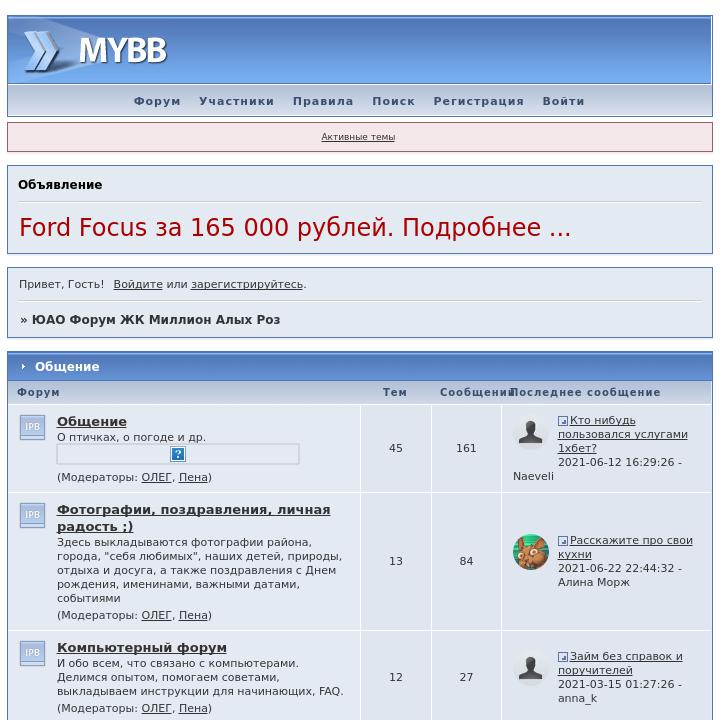
Task: Open the Участники menu item
Action: 236,101
